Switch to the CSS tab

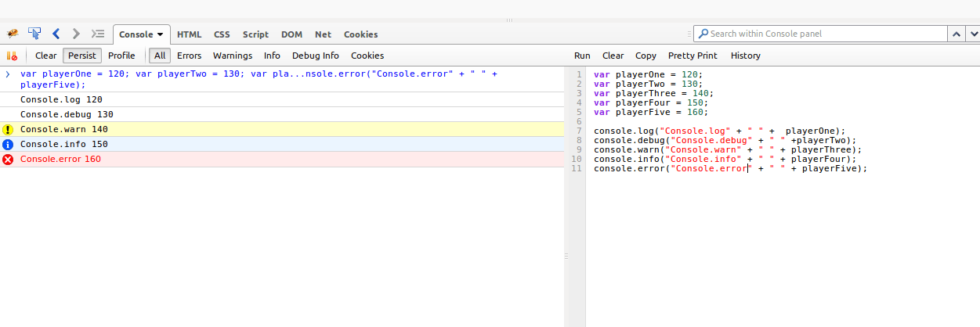222,34
